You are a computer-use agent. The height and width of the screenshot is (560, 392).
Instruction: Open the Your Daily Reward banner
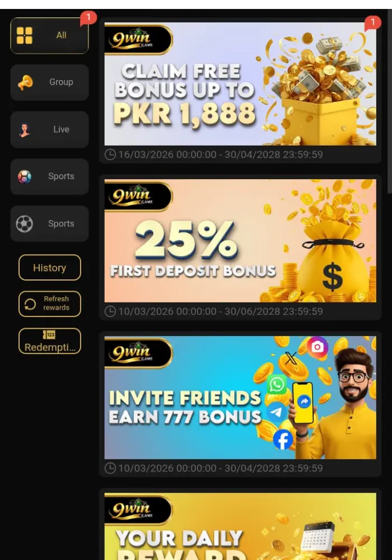(240, 526)
